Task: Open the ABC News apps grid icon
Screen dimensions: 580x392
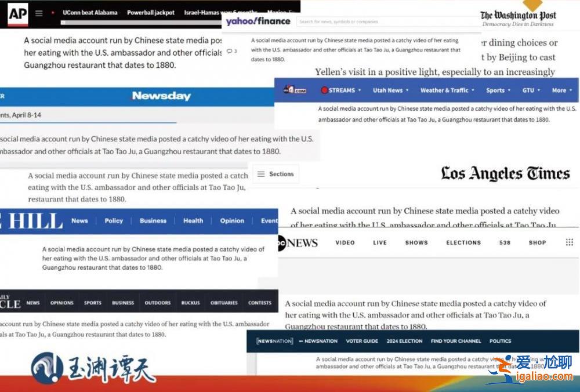Action: [570, 242]
